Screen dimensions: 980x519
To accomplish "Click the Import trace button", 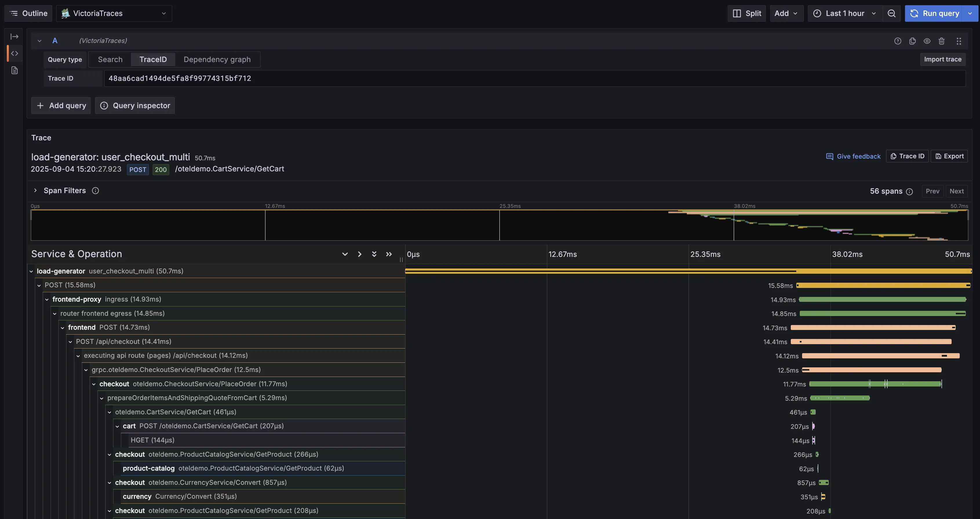I will click(x=942, y=59).
